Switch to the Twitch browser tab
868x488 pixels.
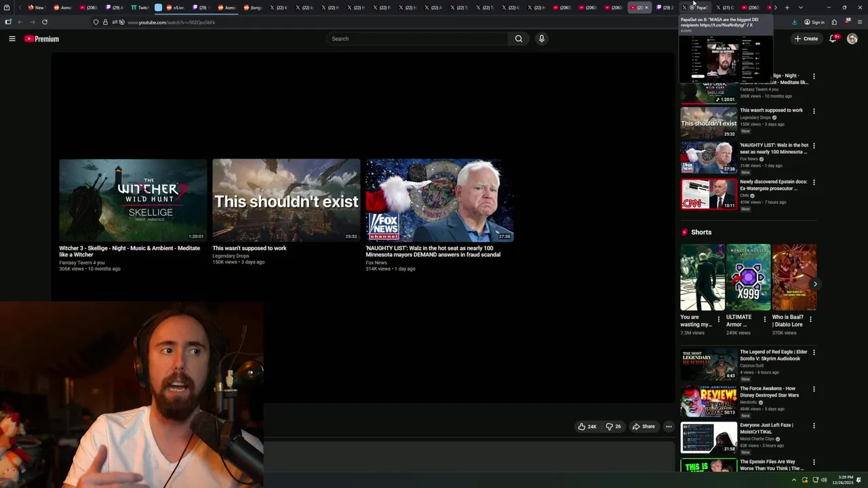(x=139, y=7)
